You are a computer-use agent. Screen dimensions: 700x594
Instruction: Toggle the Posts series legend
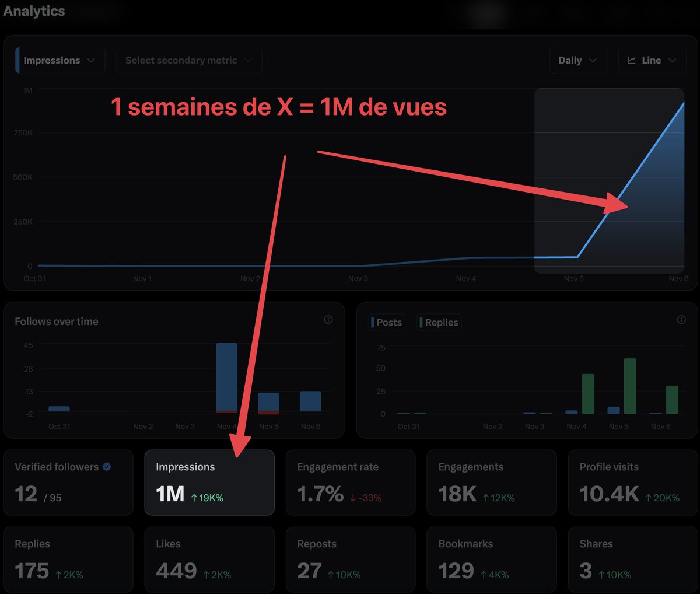pos(387,322)
